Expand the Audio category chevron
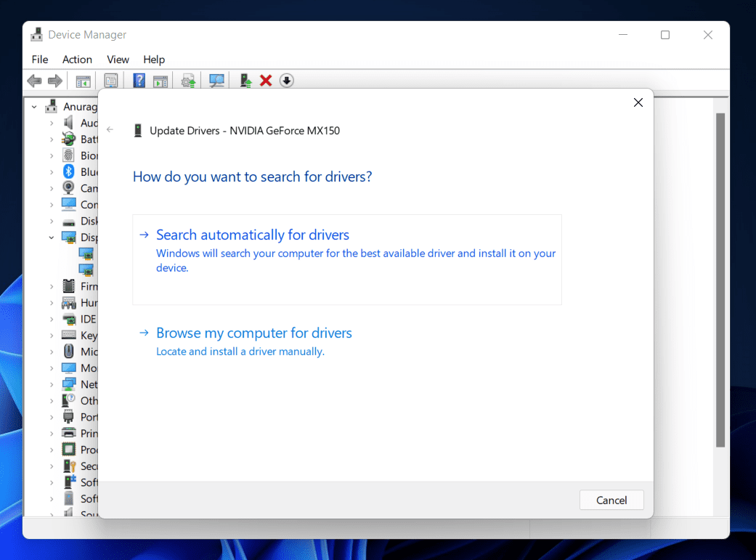Image resolution: width=756 pixels, height=560 pixels. point(52,123)
